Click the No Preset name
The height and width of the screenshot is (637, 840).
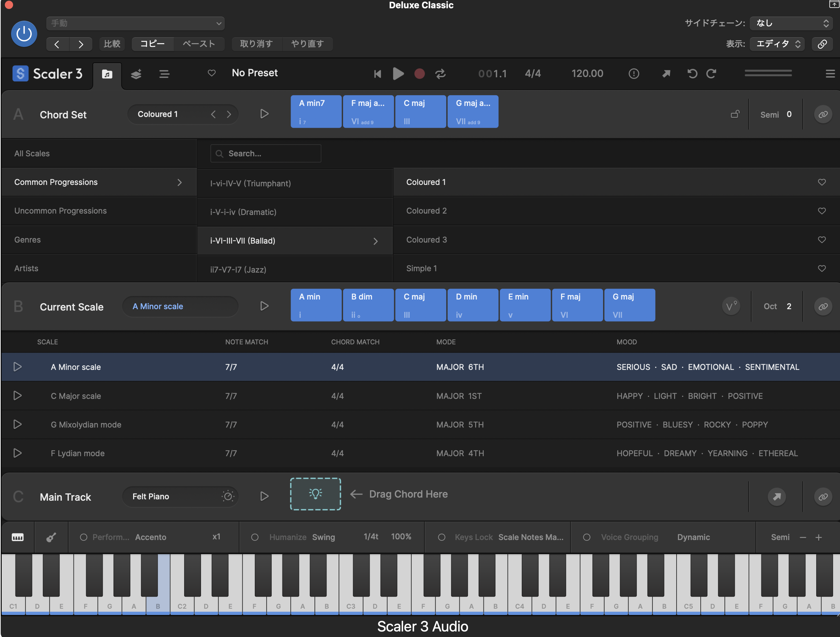point(255,73)
